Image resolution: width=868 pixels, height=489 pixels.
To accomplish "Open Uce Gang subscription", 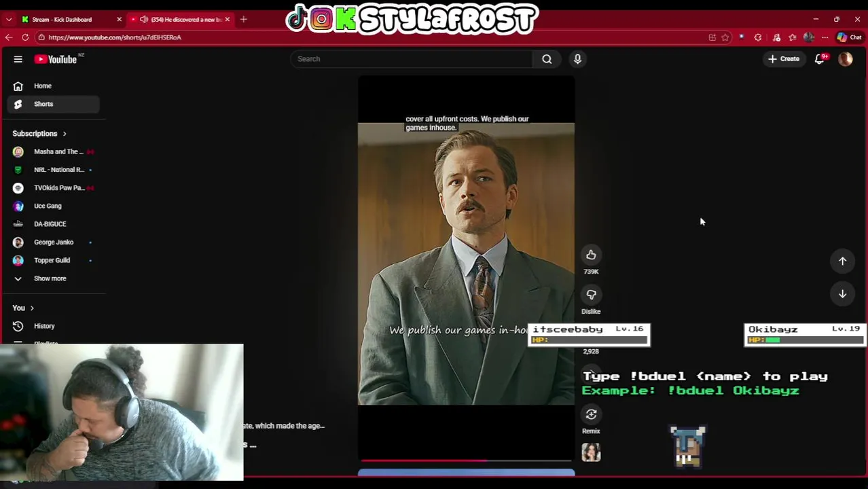I will (x=53, y=206).
